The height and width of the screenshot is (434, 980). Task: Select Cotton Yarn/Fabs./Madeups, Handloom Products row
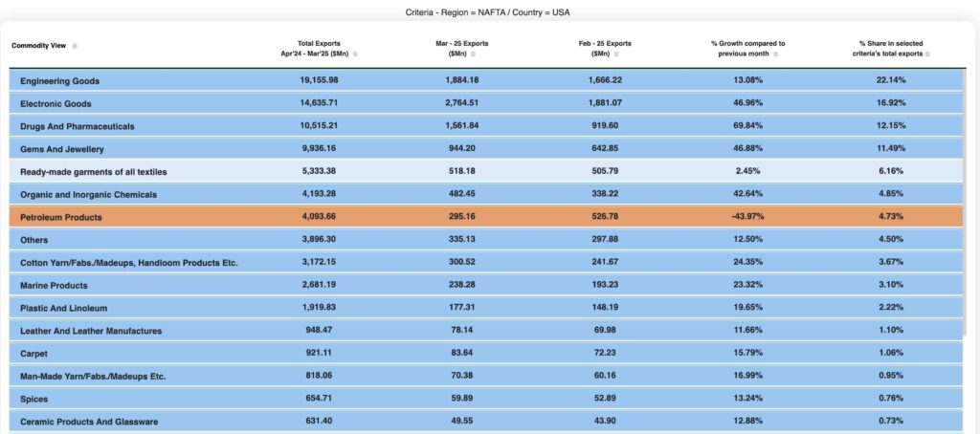[x=486, y=262]
